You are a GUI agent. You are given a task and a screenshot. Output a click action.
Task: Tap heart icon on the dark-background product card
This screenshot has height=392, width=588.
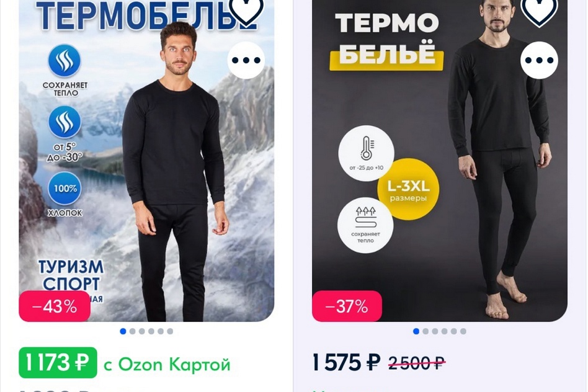[539, 11]
